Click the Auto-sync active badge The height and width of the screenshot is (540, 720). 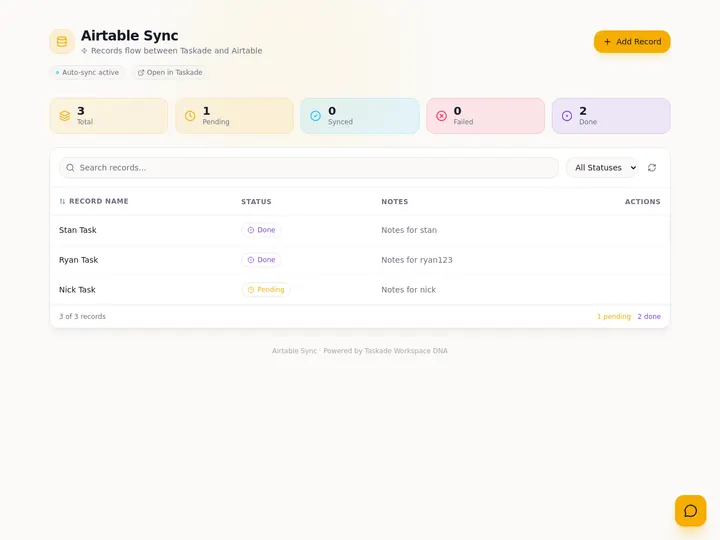click(x=87, y=73)
